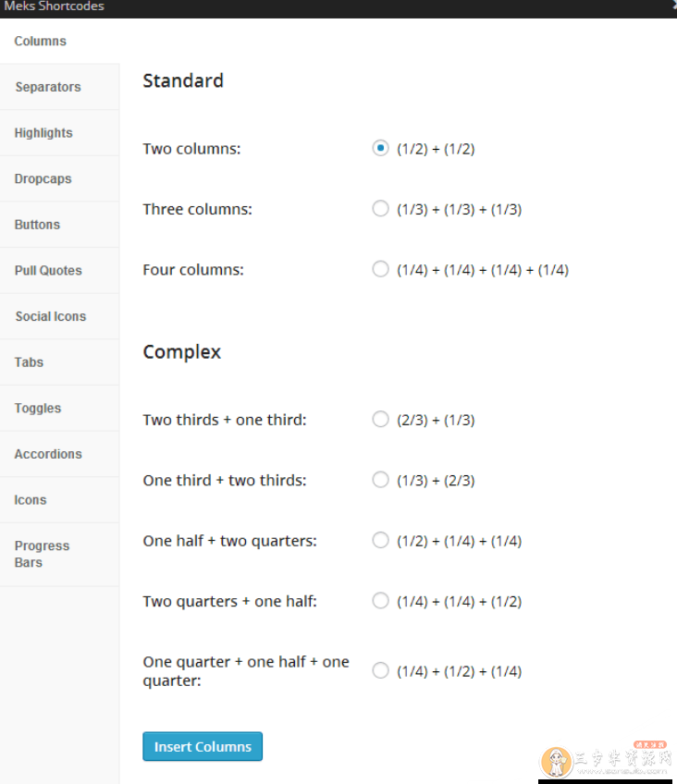
Task: Select the (2/3) + (1/3) layout radio
Action: coord(380,420)
